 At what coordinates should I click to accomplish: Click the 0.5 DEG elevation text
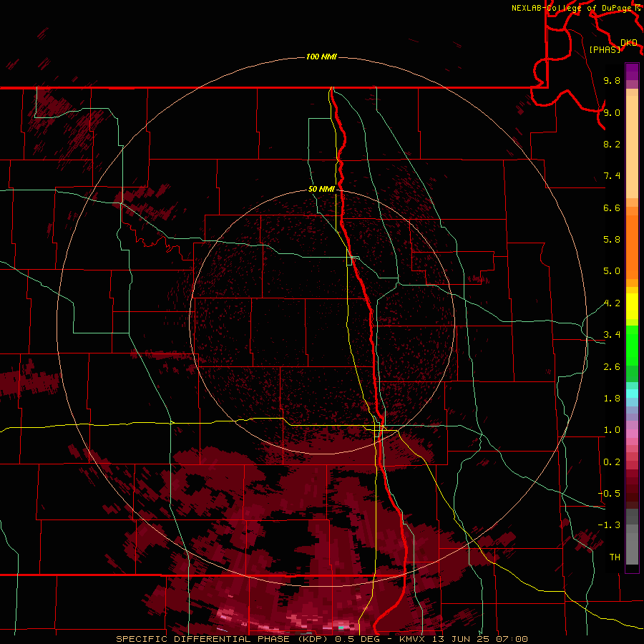tap(359, 639)
